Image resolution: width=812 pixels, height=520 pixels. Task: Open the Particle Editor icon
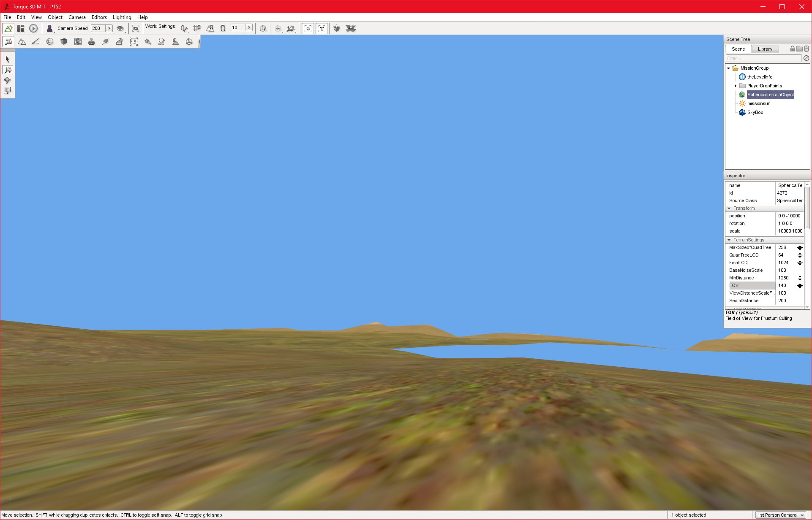coord(147,41)
